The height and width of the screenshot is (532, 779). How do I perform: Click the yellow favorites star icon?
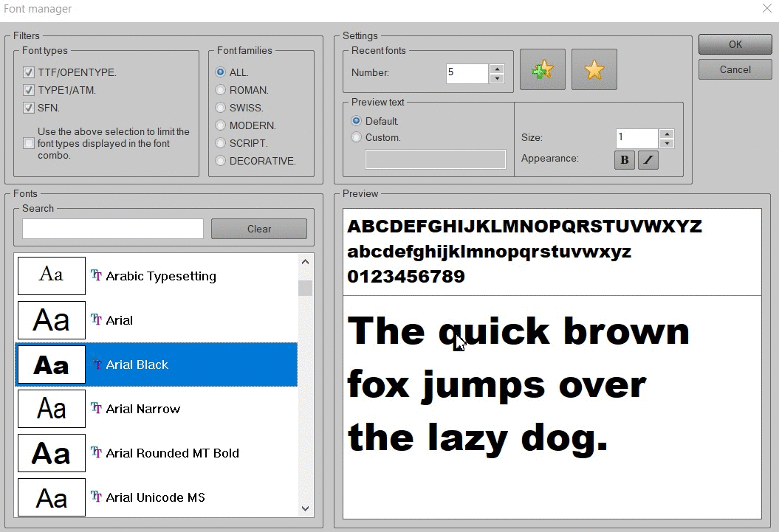pyautogui.click(x=594, y=69)
